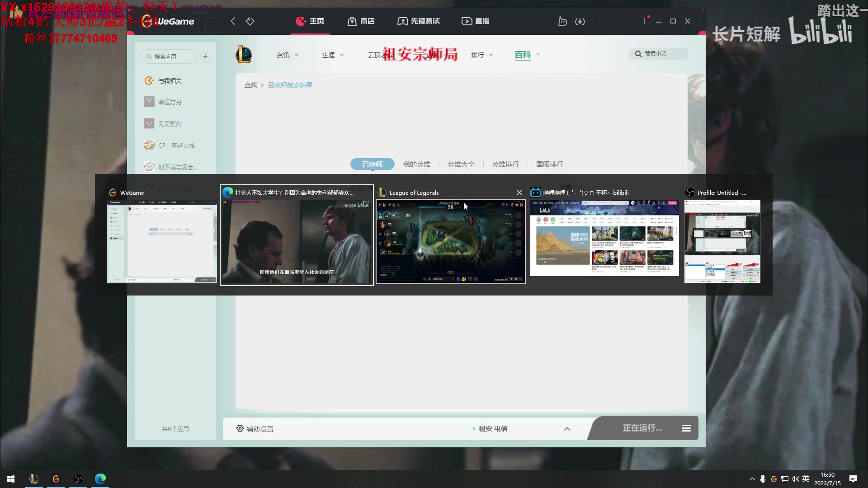Open the Windows Start menu
The height and width of the screenshot is (488, 868).
[x=11, y=479]
